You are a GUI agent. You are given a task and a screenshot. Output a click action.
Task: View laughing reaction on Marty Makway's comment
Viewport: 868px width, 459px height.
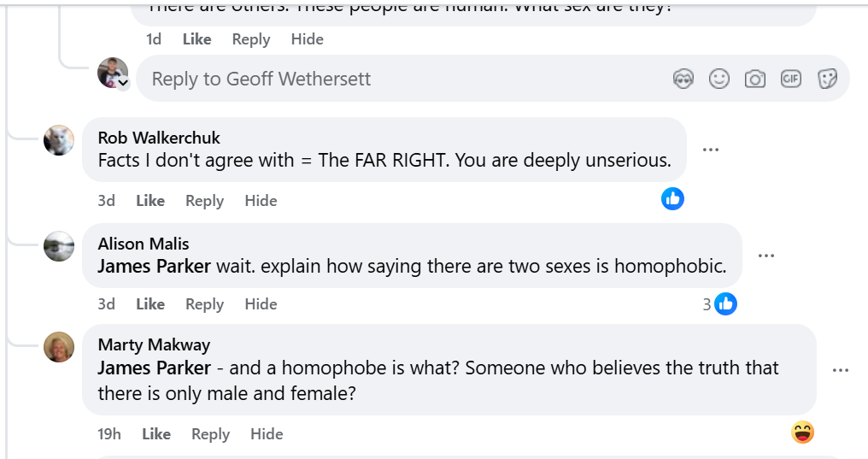click(x=802, y=433)
